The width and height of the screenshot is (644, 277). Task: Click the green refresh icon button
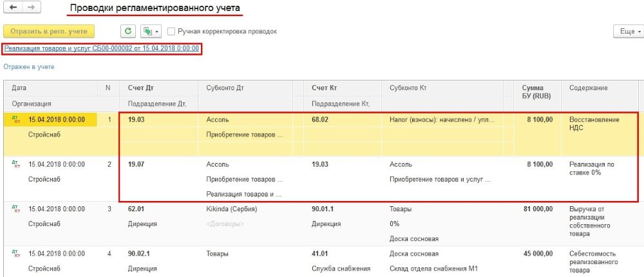(x=128, y=31)
